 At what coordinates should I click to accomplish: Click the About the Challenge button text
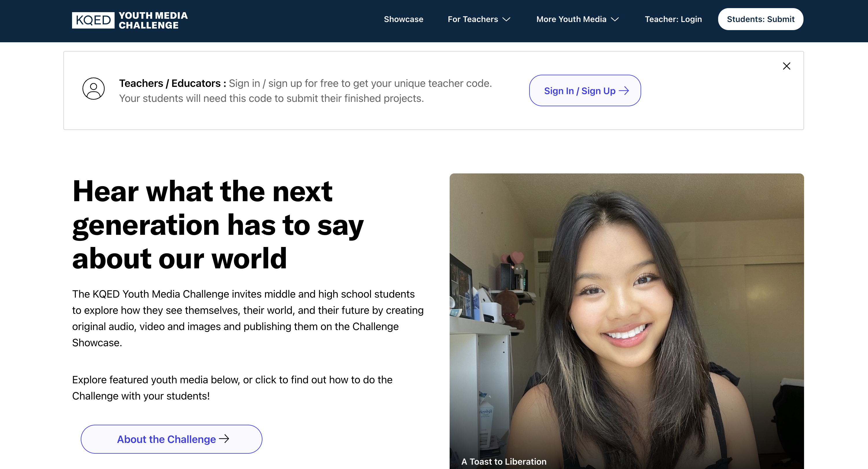coord(166,439)
